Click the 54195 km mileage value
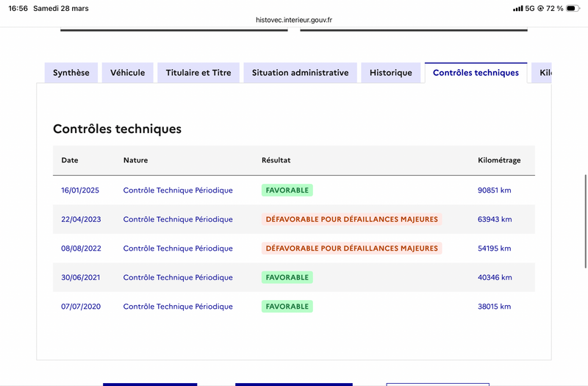Screen dimensions: 588x386 pyautogui.click(x=495, y=249)
